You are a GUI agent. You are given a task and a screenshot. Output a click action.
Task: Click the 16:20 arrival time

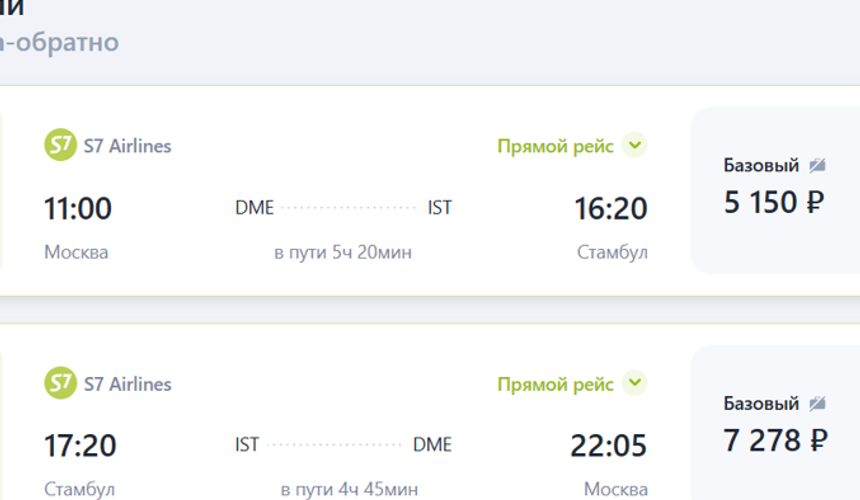[610, 209]
